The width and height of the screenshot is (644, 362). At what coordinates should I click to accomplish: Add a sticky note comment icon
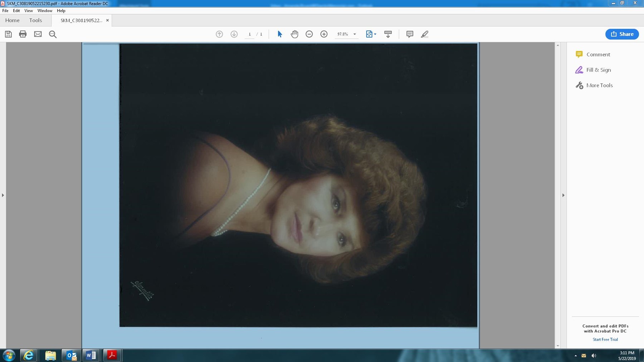410,34
